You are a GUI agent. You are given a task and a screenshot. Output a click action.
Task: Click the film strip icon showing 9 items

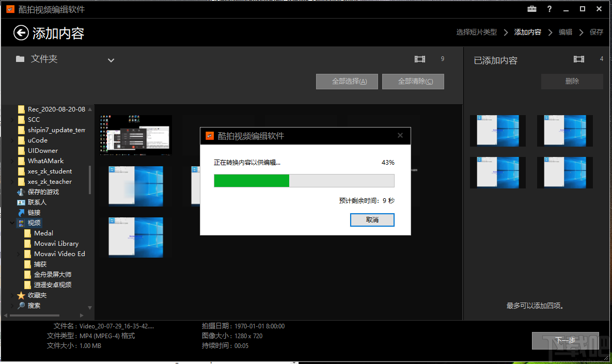[x=419, y=59]
